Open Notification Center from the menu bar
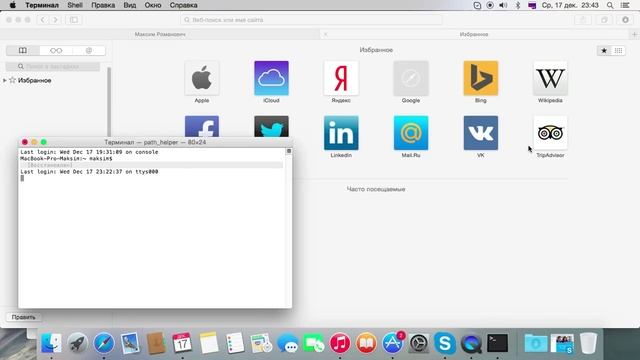The image size is (640, 360). tap(625, 5)
